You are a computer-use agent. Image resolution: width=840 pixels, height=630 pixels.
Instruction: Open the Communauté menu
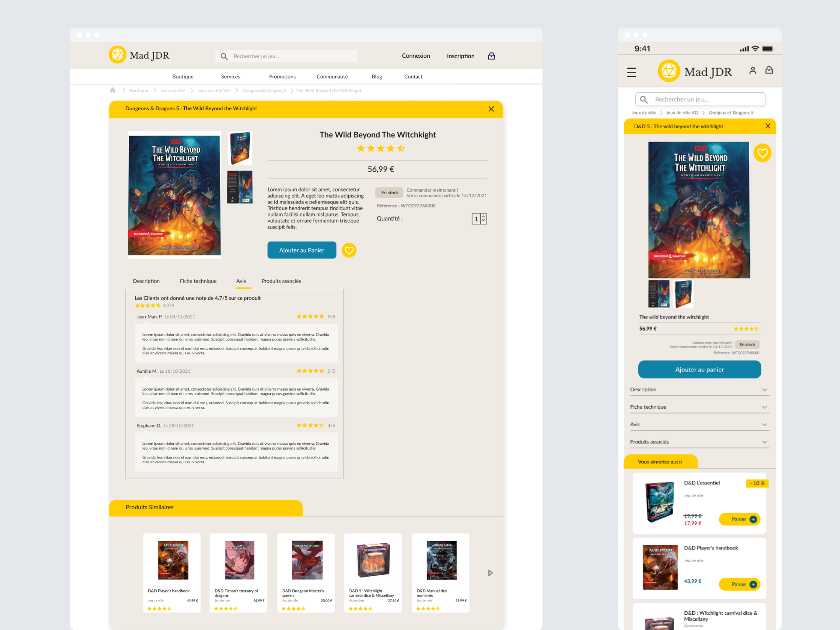(332, 77)
